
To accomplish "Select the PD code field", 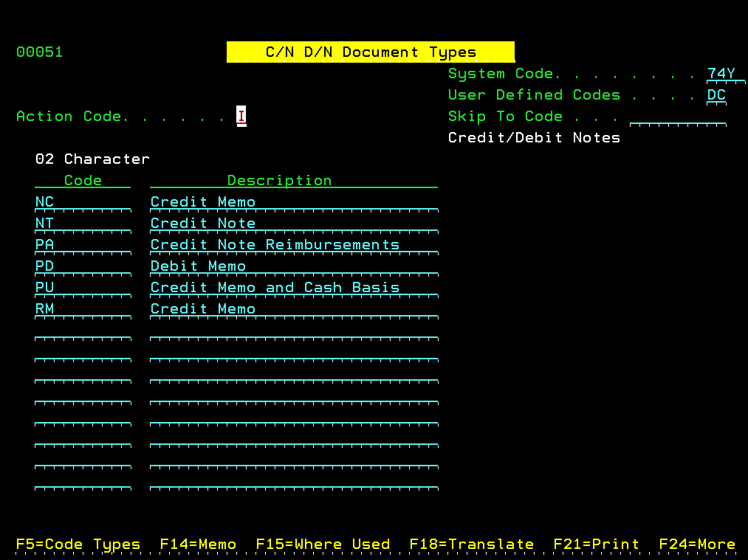I will tap(83, 266).
